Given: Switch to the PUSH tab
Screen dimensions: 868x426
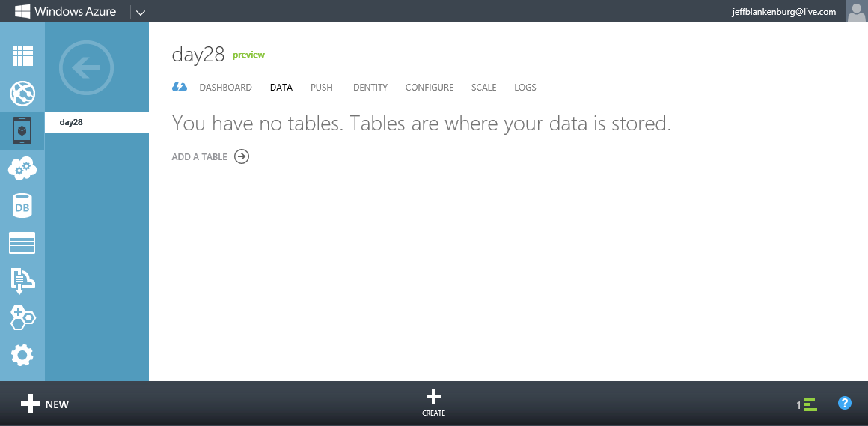Looking at the screenshot, I should pyautogui.click(x=322, y=88).
